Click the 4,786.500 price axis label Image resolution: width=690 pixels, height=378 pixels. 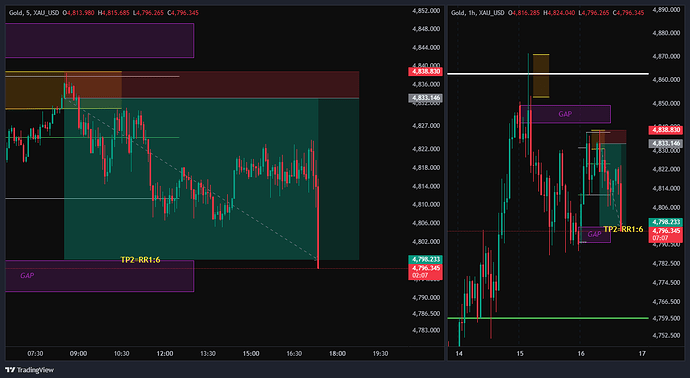(426, 314)
